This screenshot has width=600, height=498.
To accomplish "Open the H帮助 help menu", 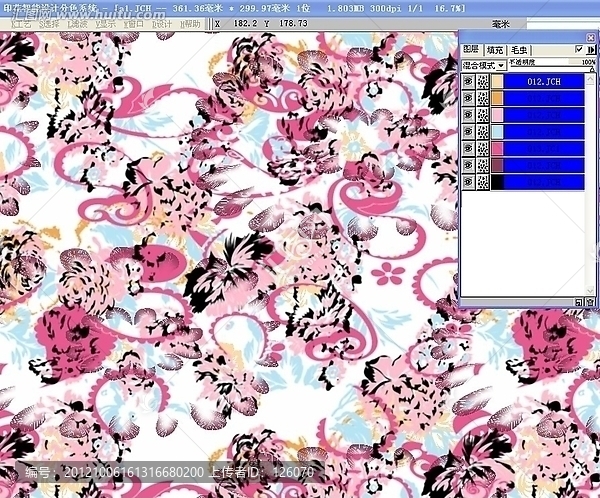I will (x=190, y=24).
